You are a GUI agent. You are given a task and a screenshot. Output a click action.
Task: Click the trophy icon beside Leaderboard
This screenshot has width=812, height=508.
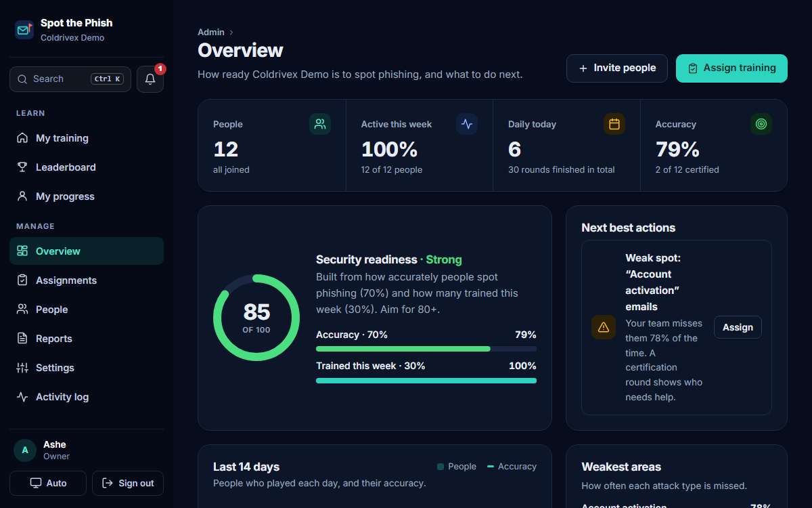coord(22,167)
